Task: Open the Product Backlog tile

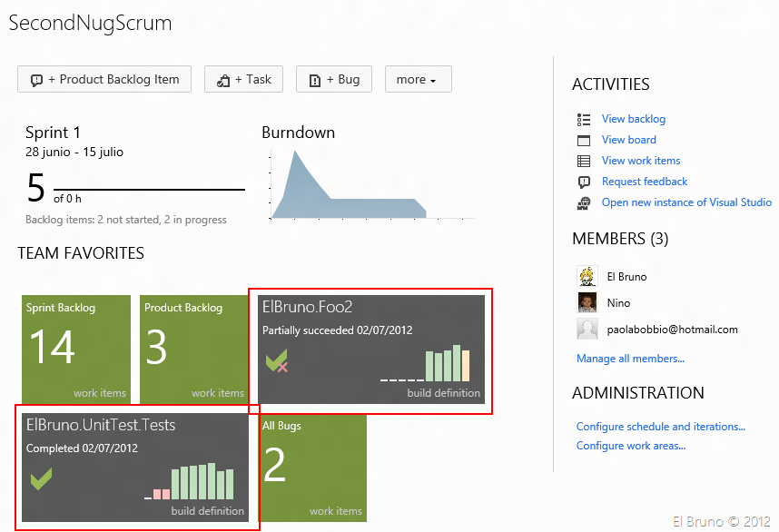Action: [x=194, y=349]
